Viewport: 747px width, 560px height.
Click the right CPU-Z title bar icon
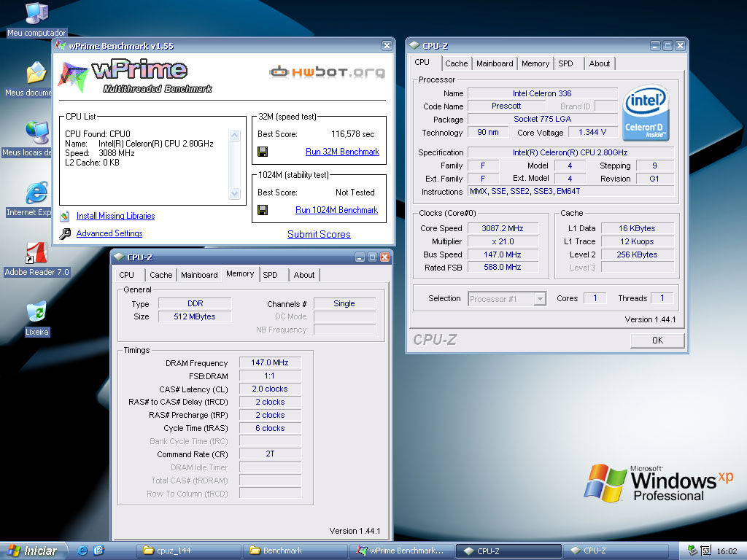click(x=414, y=46)
